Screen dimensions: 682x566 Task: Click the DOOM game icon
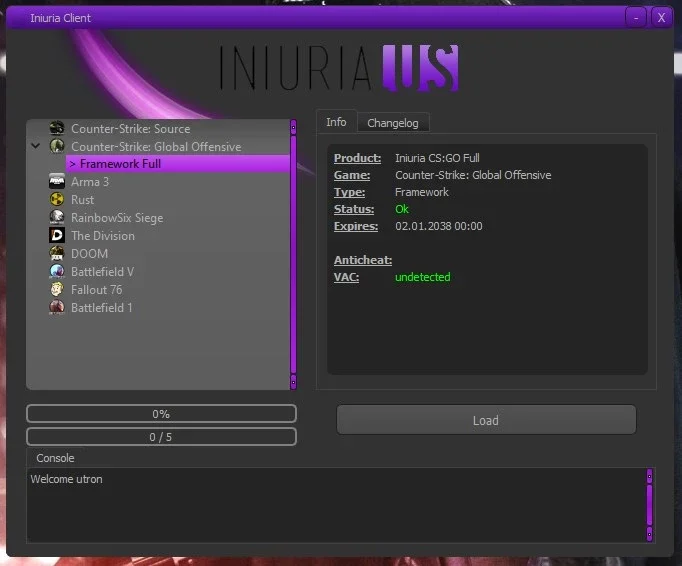tap(57, 253)
